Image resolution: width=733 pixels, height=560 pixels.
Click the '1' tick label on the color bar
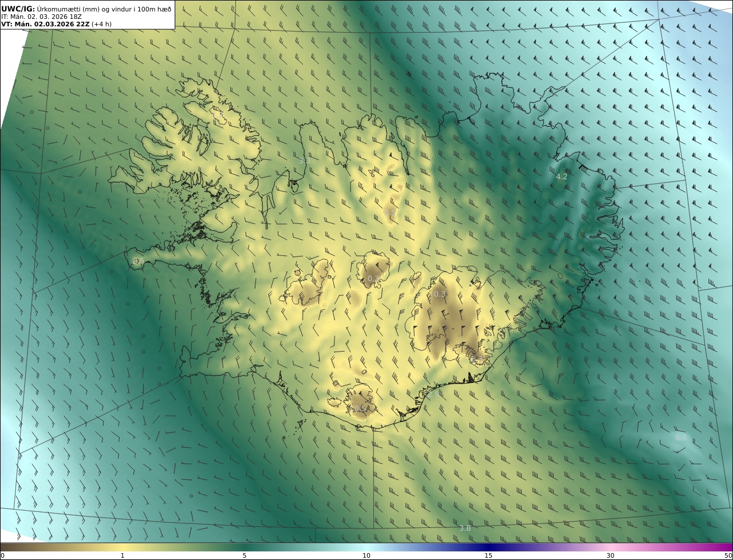(122, 555)
